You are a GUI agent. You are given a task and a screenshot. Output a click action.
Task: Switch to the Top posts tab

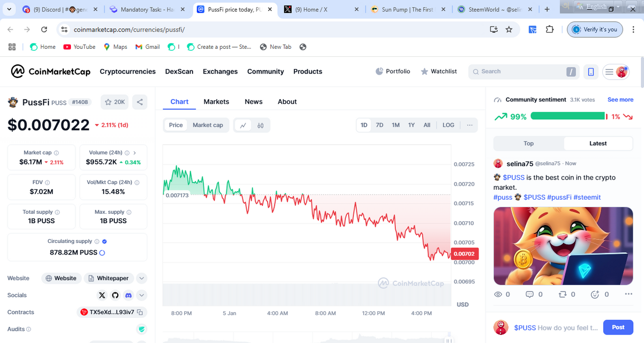529,143
